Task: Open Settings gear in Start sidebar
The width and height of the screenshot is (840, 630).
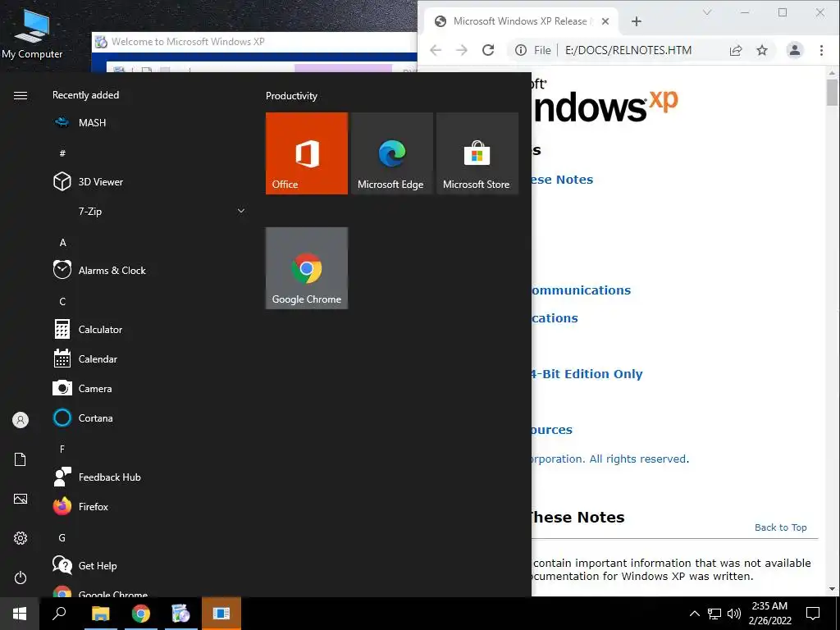Action: [21, 538]
